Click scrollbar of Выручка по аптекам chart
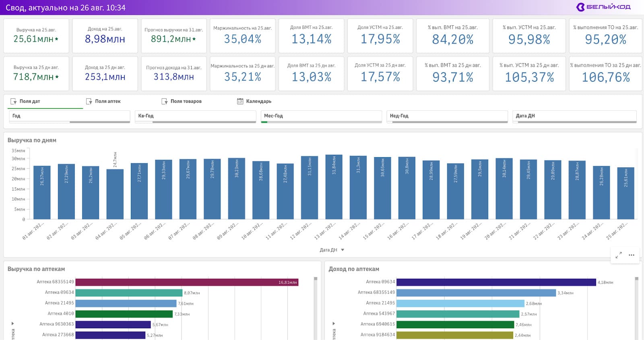Image resolution: width=644 pixels, height=340 pixels. click(x=316, y=308)
